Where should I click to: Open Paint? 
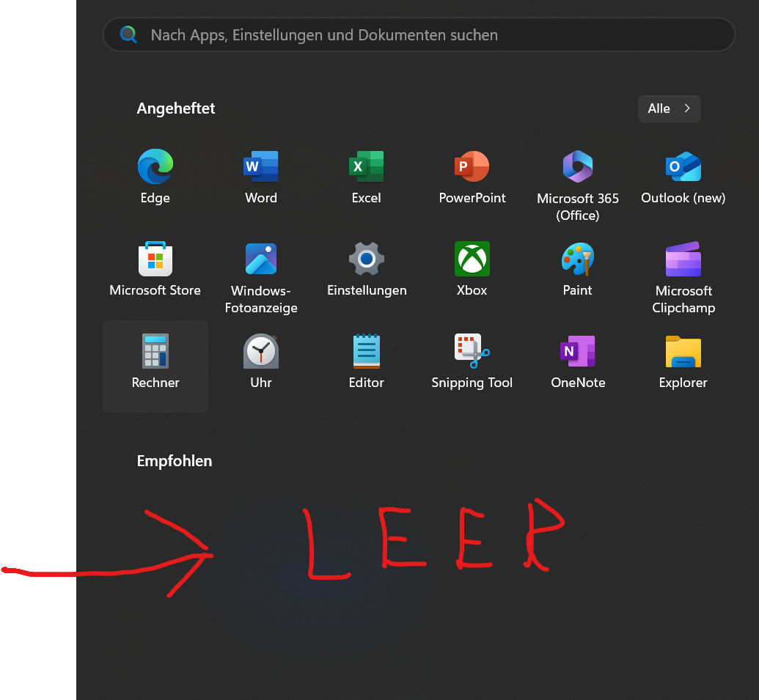(x=577, y=269)
